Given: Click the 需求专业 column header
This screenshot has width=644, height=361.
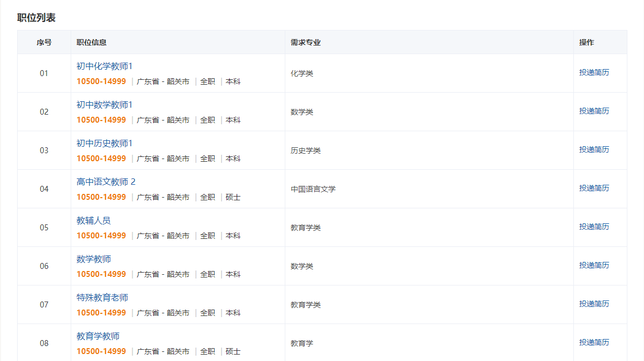Looking at the screenshot, I should coord(305,43).
